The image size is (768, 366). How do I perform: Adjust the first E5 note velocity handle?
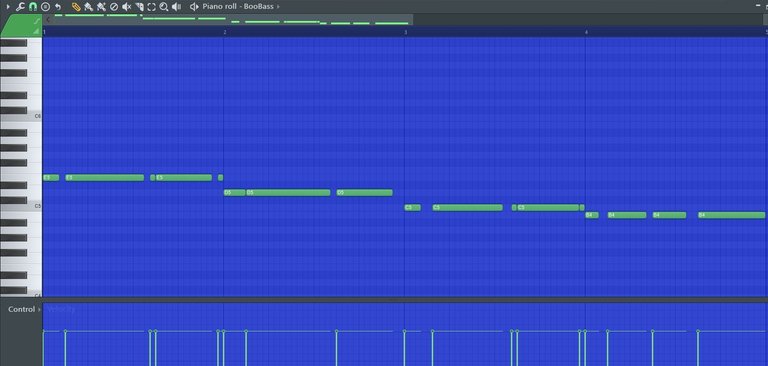[x=44, y=332]
